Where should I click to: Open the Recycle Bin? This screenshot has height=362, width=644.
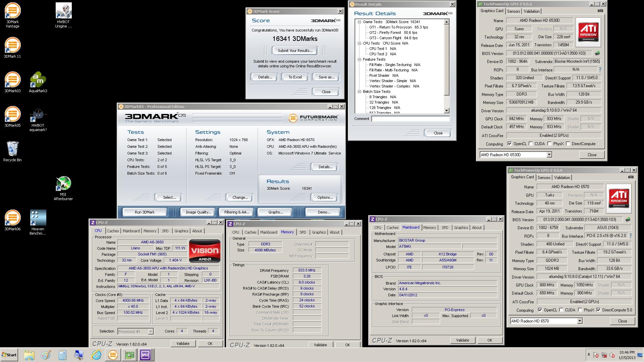(12, 151)
